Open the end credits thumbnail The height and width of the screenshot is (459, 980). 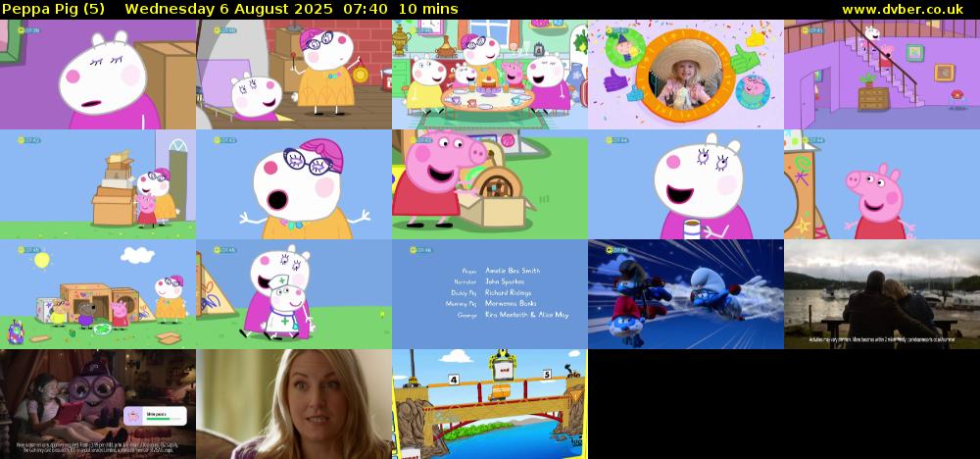[x=490, y=294]
